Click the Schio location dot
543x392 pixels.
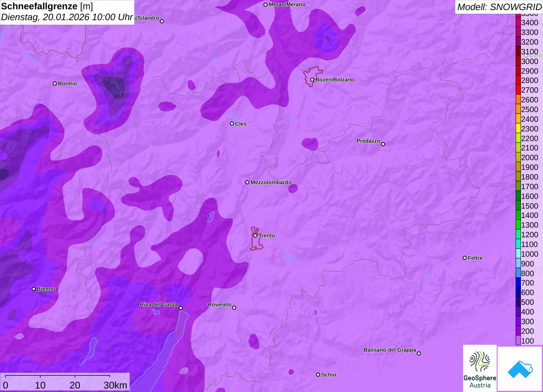(x=318, y=375)
